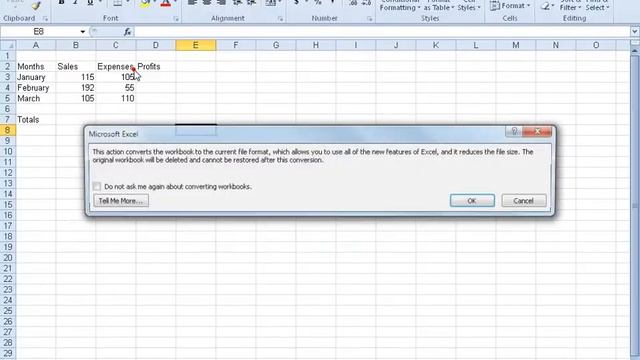Image resolution: width=640 pixels, height=360 pixels.
Task: Click the Tell Me More button
Action: pyautogui.click(x=121, y=201)
